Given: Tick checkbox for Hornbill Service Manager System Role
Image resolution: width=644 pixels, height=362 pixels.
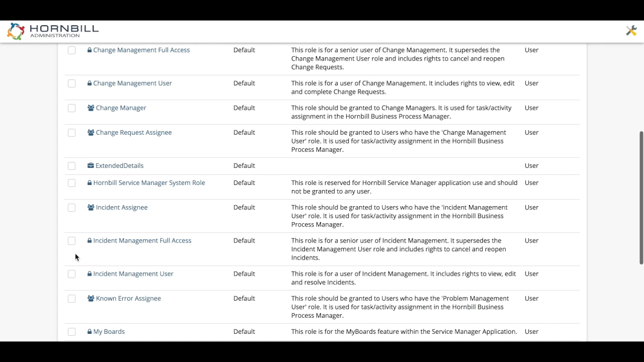Looking at the screenshot, I should click(71, 183).
